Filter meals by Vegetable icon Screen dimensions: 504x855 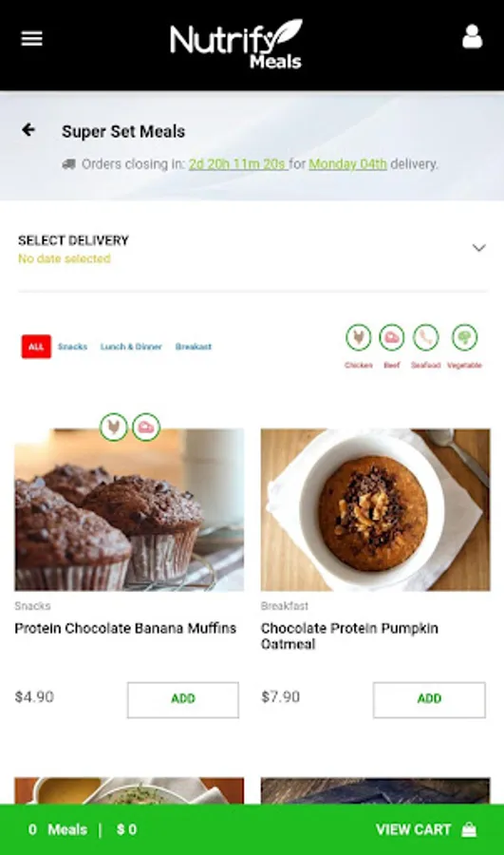click(464, 337)
